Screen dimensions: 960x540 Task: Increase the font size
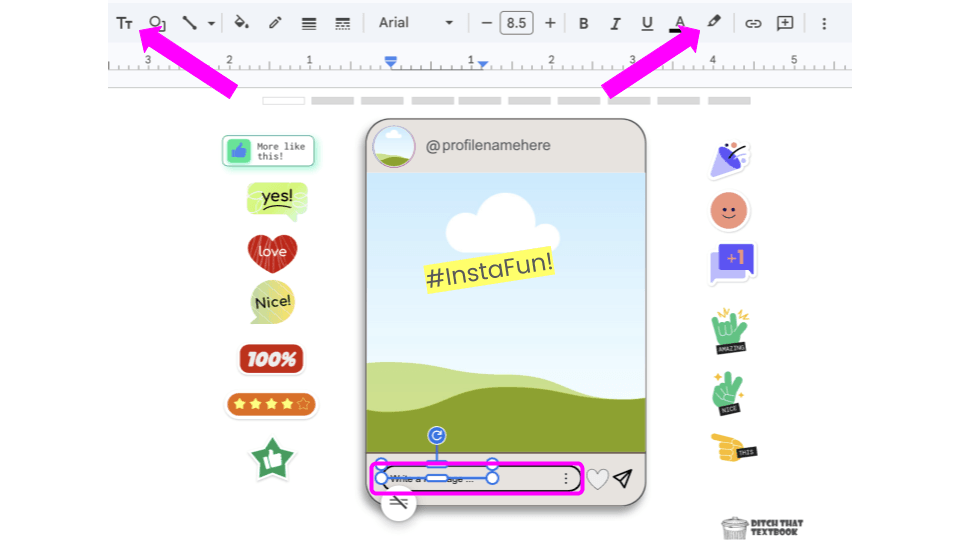point(550,23)
